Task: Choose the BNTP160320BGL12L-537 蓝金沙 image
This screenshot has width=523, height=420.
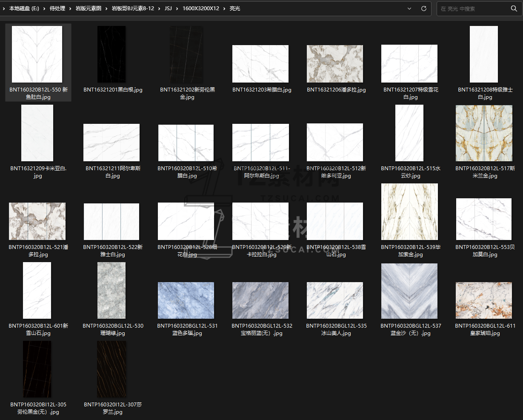Action: point(409,291)
